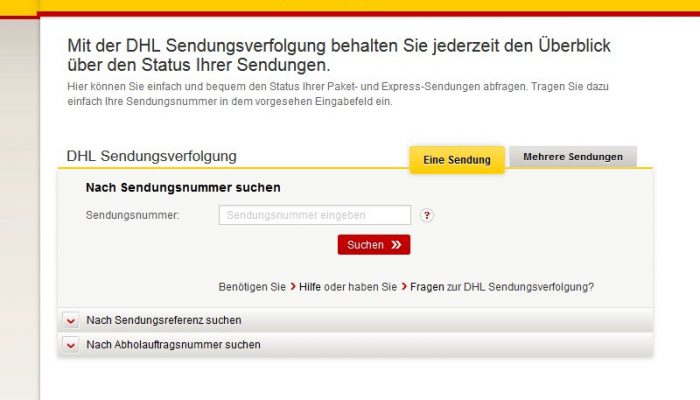This screenshot has height=400, width=700.
Task: Switch to the Eine Sendung tab
Action: pos(457,159)
